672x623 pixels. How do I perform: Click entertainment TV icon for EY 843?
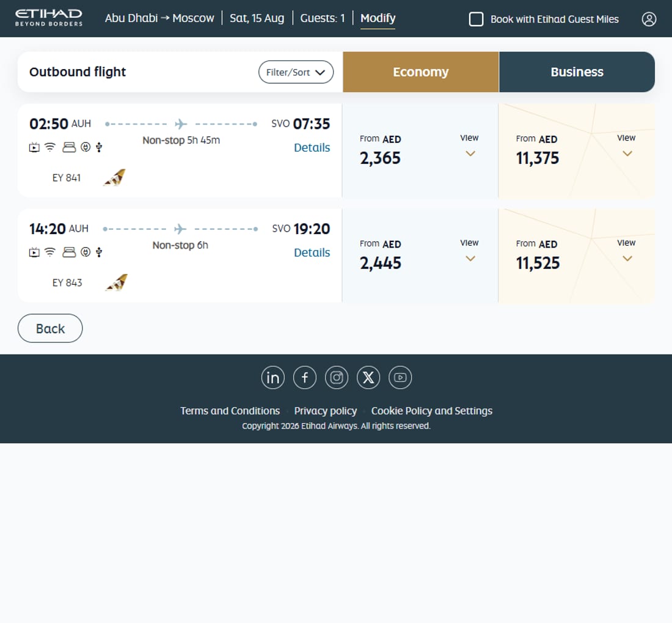tap(34, 252)
